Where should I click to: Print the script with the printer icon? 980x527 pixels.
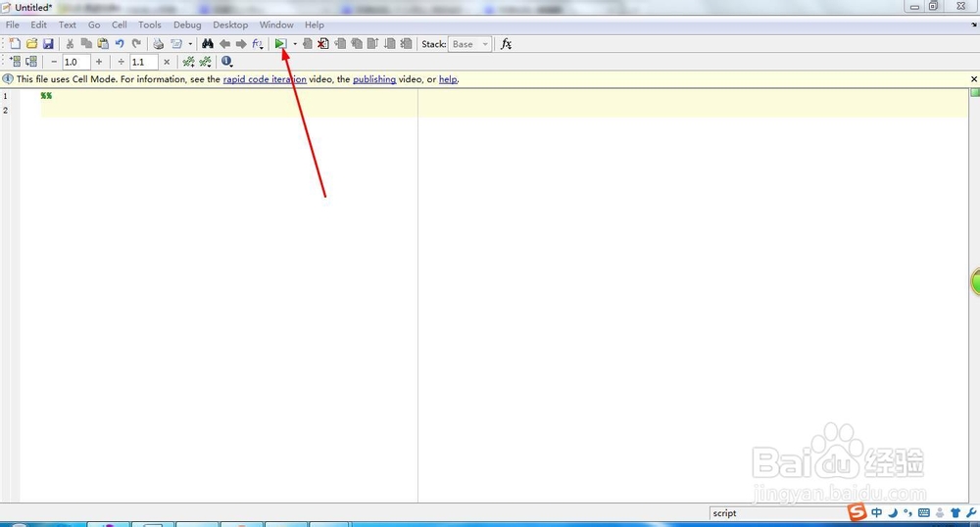[158, 44]
